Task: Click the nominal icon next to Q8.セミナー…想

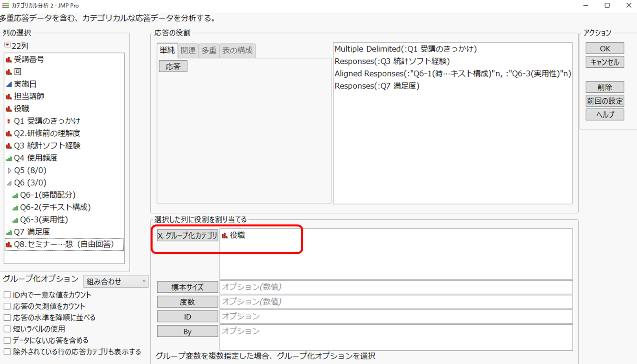Action: click(x=9, y=245)
